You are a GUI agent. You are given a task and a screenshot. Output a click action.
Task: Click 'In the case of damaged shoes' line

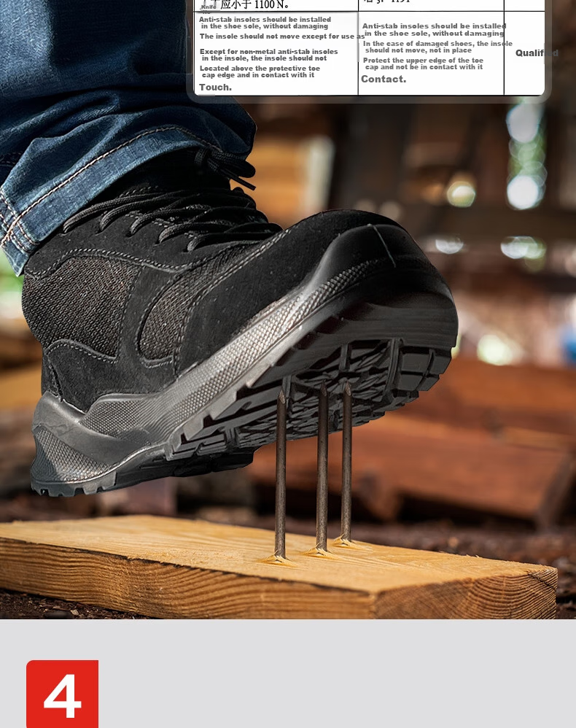437,44
